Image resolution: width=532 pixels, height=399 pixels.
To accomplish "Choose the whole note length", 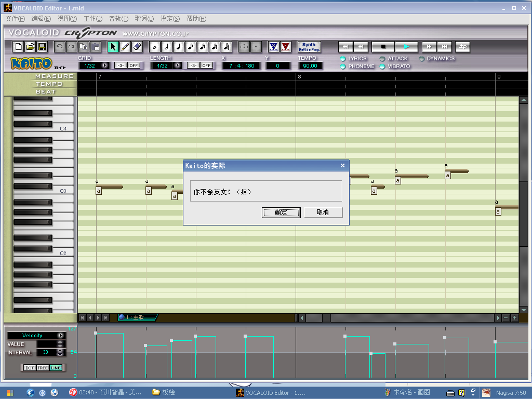I will tap(155, 47).
